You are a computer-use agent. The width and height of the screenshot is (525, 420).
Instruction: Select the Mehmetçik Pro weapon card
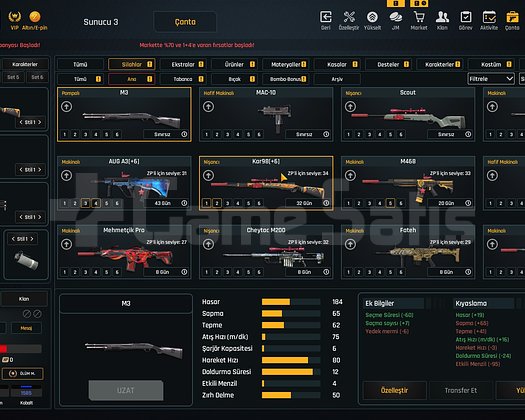(124, 252)
